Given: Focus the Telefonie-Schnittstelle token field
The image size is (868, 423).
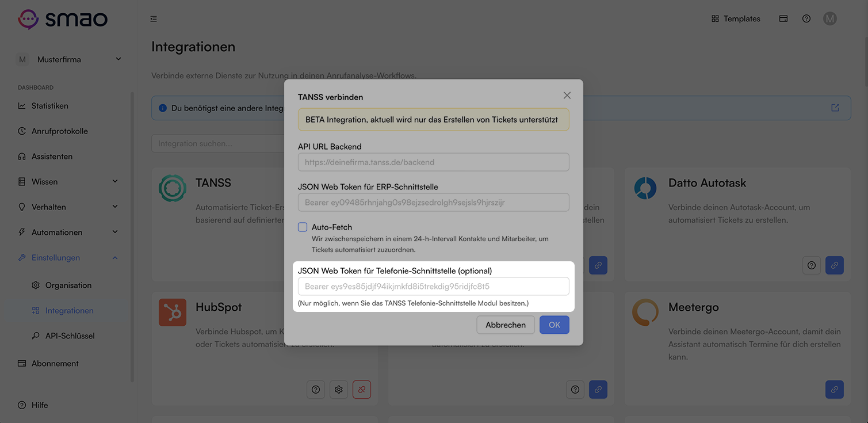Looking at the screenshot, I should click(434, 287).
